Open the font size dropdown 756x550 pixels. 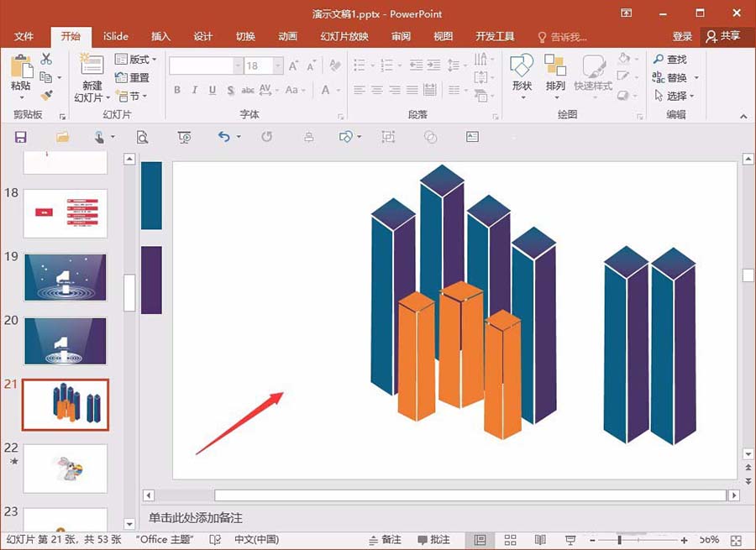278,65
